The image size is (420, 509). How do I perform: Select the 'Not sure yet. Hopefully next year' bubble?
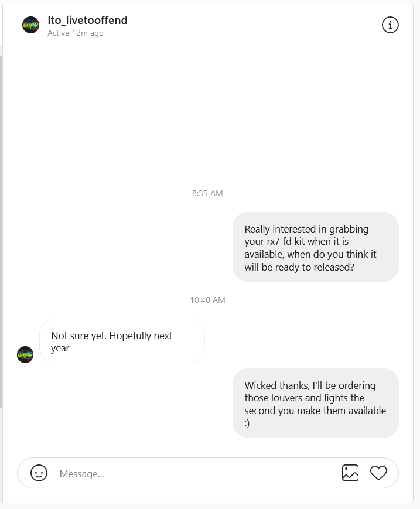[x=122, y=341]
